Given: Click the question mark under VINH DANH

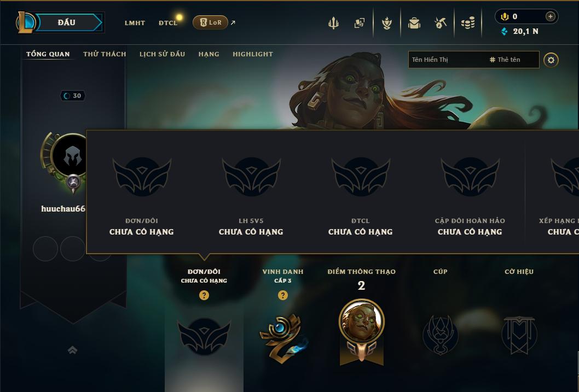Looking at the screenshot, I should 282,295.
